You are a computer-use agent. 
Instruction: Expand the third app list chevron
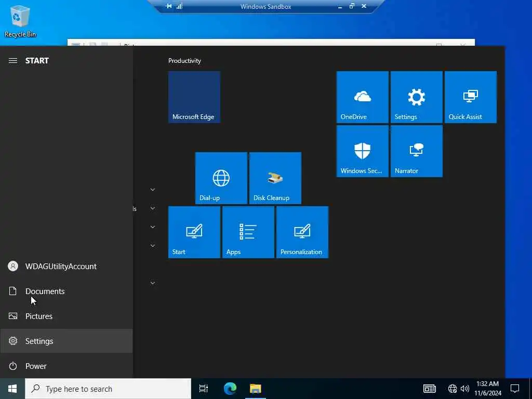click(x=153, y=227)
